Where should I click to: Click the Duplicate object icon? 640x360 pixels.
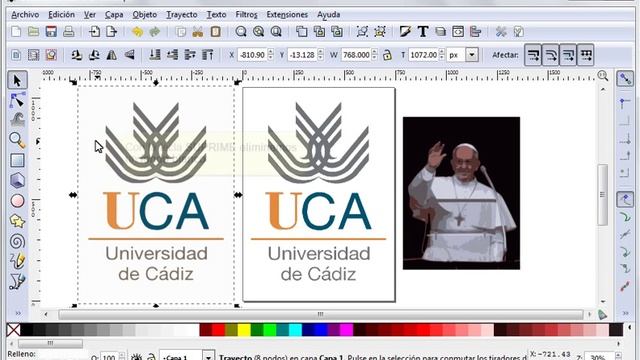pos(302,32)
